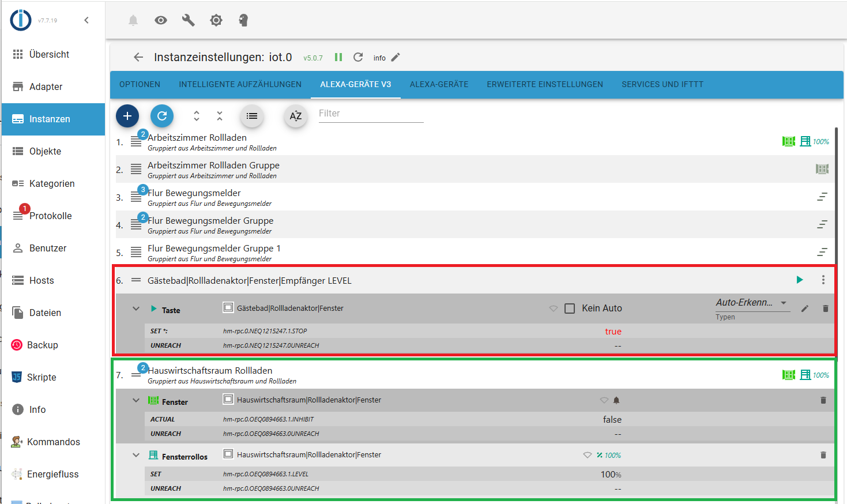Click the pencil edit icon in Taste row
847x504 pixels.
point(805,309)
